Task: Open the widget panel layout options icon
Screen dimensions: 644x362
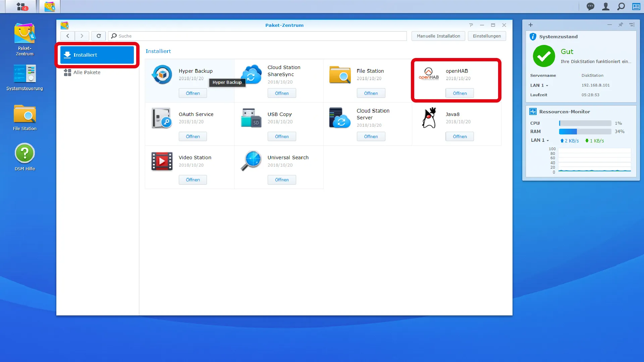Action: (632, 25)
